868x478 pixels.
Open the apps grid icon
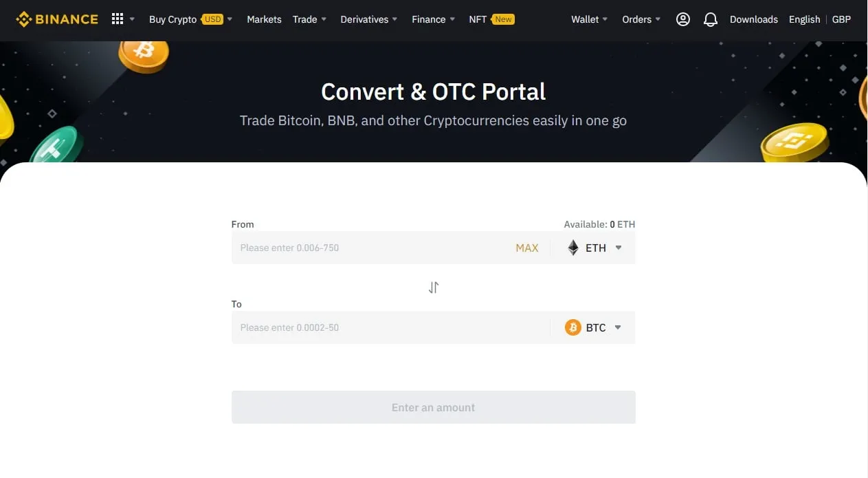click(118, 18)
